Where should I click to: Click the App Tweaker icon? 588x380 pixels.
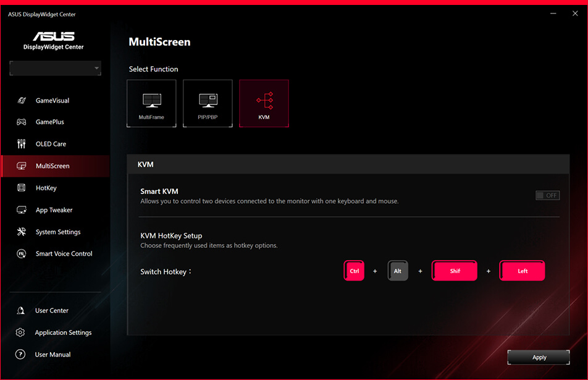pyautogui.click(x=22, y=209)
